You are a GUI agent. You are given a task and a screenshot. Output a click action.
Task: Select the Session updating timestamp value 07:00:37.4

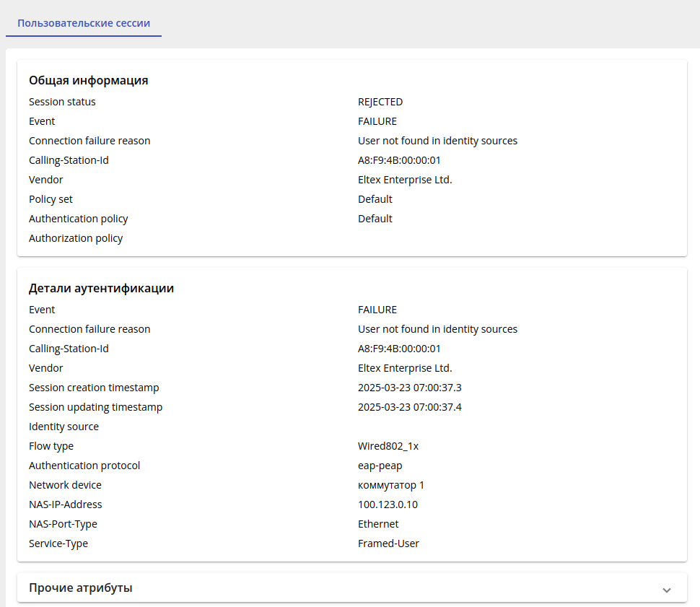[409, 407]
